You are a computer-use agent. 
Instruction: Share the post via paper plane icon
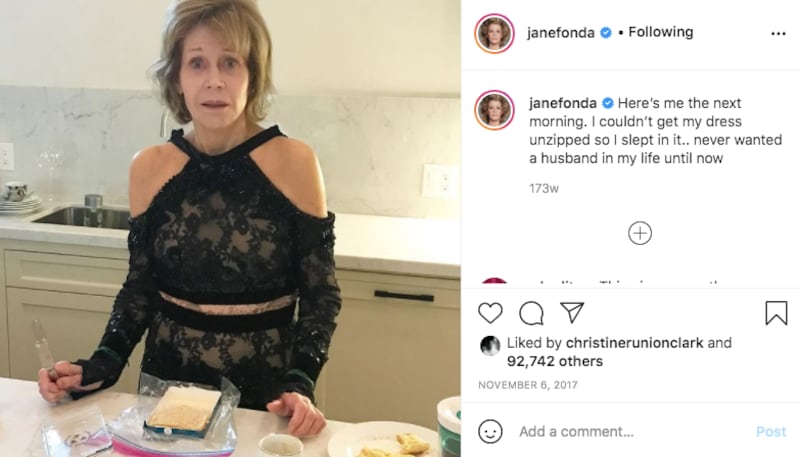(572, 312)
